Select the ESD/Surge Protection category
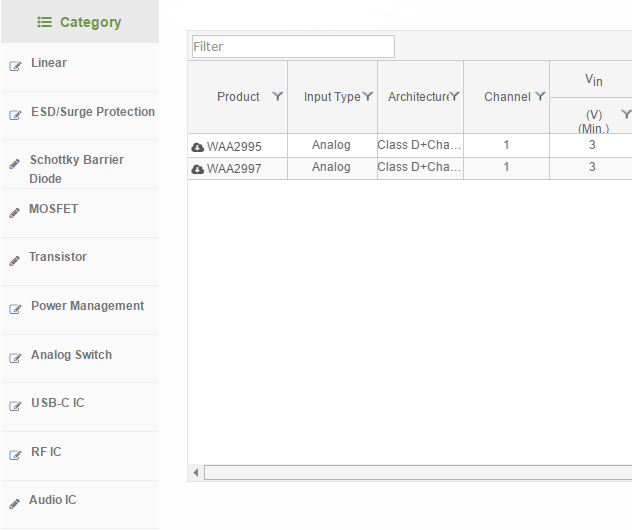Viewport: 632px width, 530px height. coord(93,112)
